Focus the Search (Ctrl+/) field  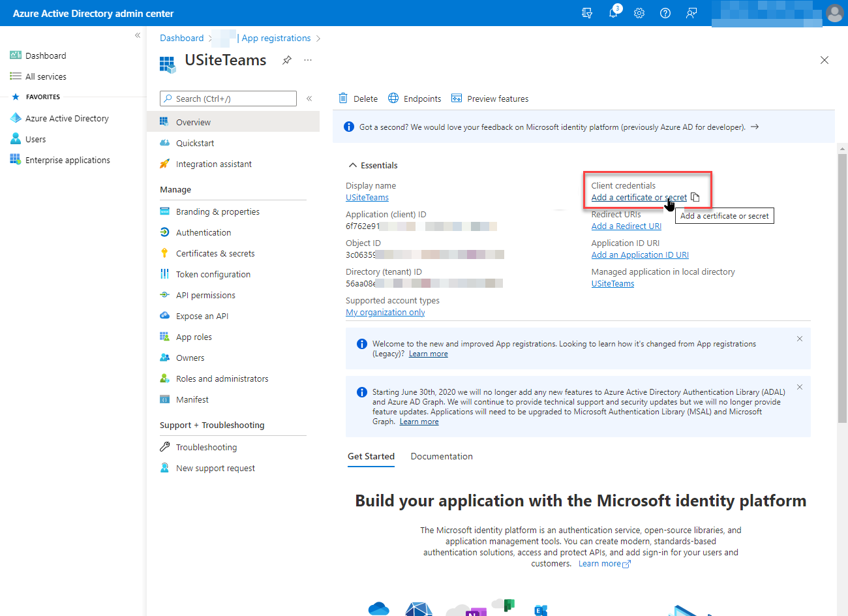(x=228, y=99)
